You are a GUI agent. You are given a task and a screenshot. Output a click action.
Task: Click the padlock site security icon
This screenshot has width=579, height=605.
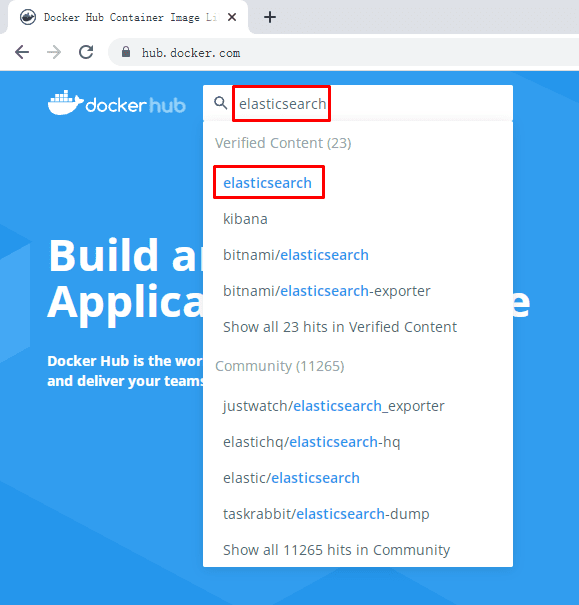(126, 52)
